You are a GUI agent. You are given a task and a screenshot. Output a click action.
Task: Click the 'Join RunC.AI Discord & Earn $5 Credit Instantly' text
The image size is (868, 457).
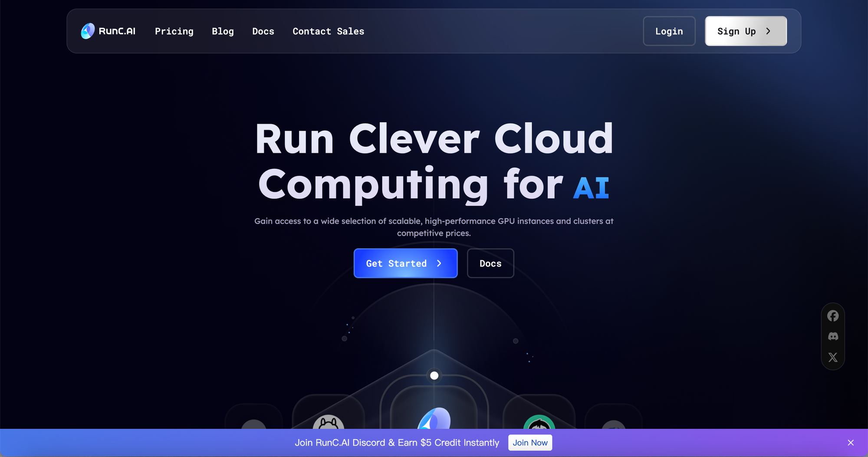pyautogui.click(x=397, y=443)
